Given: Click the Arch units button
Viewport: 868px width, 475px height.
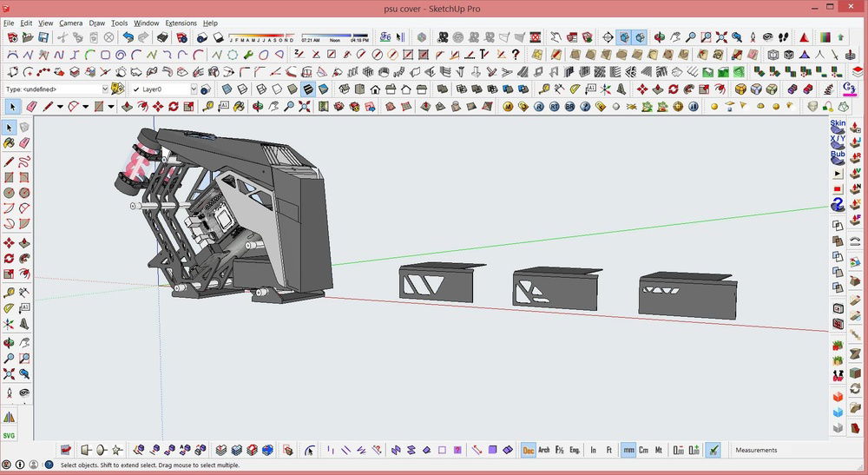Looking at the screenshot, I should pyautogui.click(x=544, y=450).
